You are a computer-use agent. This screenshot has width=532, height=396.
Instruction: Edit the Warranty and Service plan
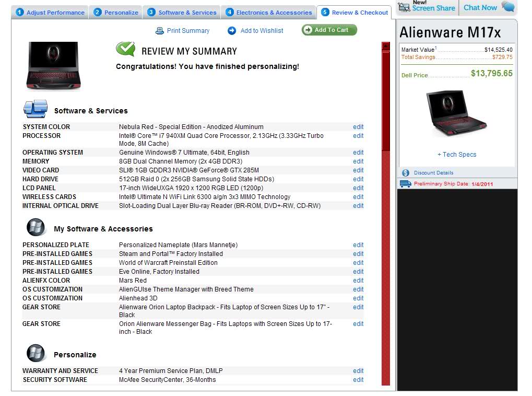358,371
